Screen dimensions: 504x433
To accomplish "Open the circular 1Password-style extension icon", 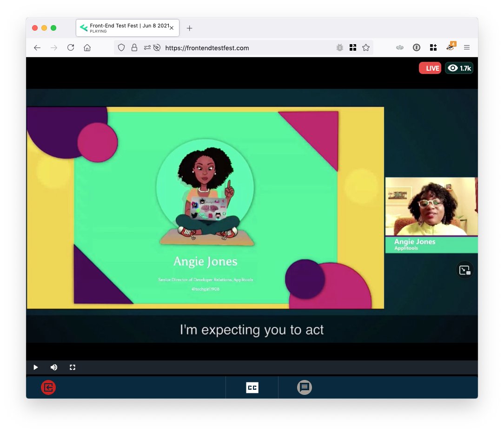I will [x=417, y=47].
